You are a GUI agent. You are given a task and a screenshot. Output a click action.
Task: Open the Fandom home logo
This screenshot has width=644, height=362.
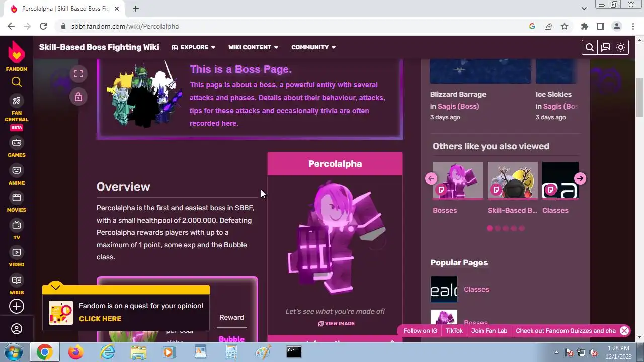click(17, 56)
